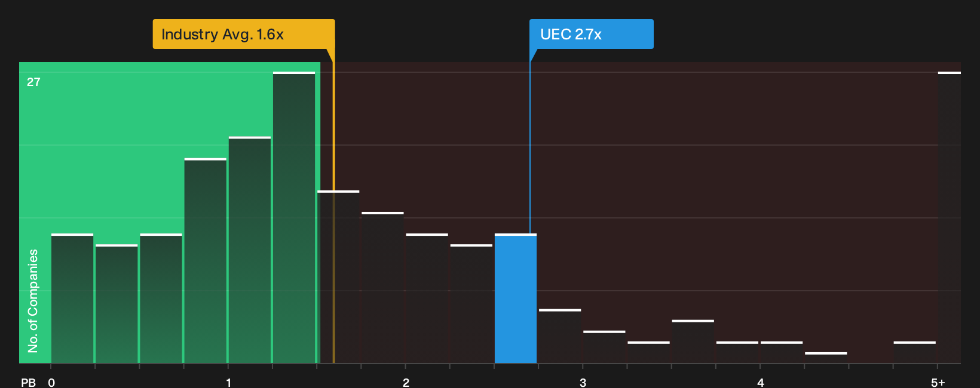Screen dimensions: 980x388
Task: Click the 5+ overflow bar at far right
Action: [949, 217]
